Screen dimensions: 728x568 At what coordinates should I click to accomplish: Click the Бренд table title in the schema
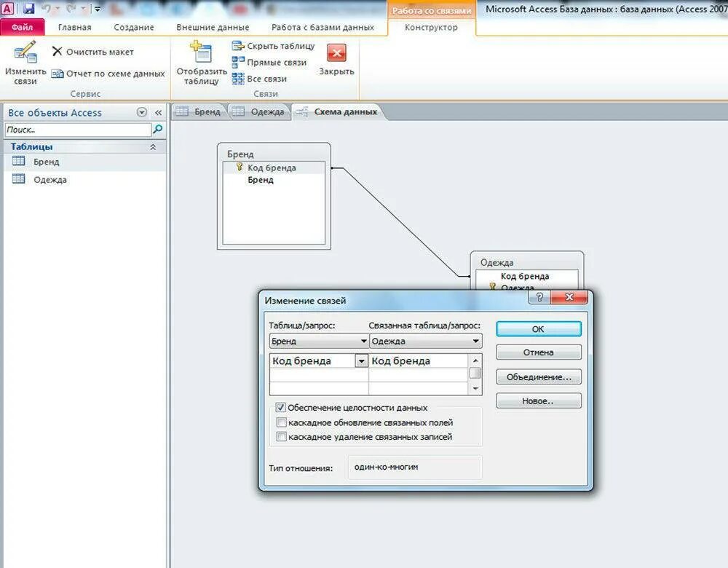[240, 154]
